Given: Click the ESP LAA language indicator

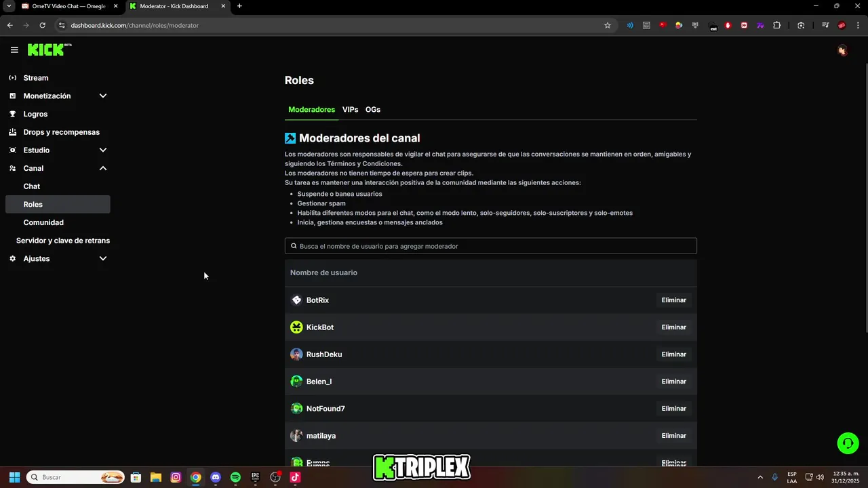Looking at the screenshot, I should coord(792,477).
